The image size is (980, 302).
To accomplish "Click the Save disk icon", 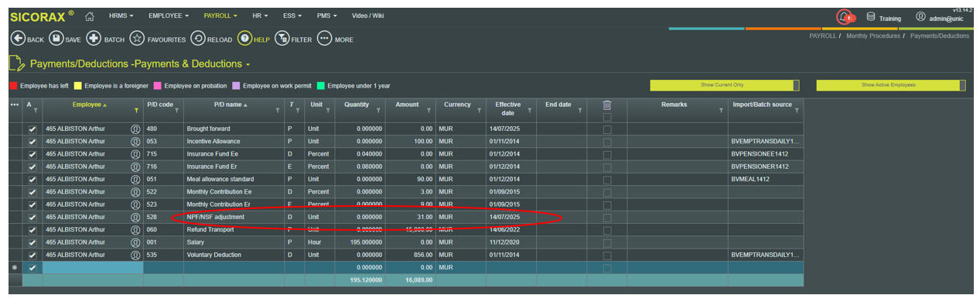I will [56, 39].
